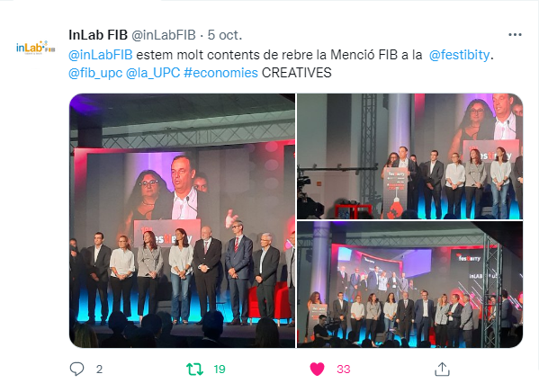Click the green retweet icon
The image size is (539, 392).
[x=194, y=370]
